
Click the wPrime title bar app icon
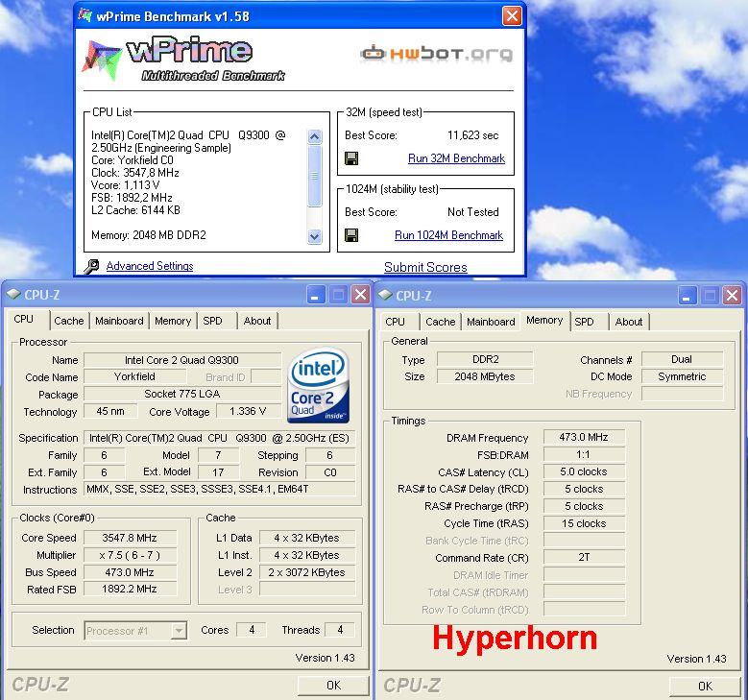tap(85, 15)
